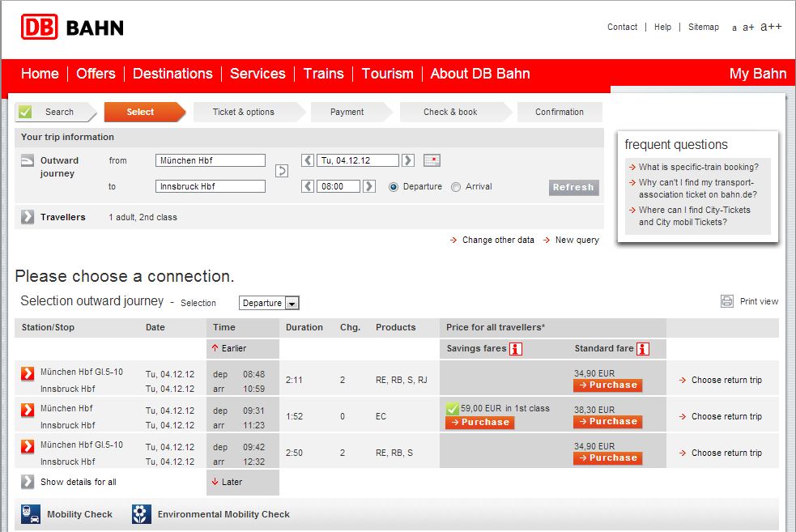Viewport: 796px width, 532px height.
Task: Expand details for the 08:48 connection
Action: point(28,373)
